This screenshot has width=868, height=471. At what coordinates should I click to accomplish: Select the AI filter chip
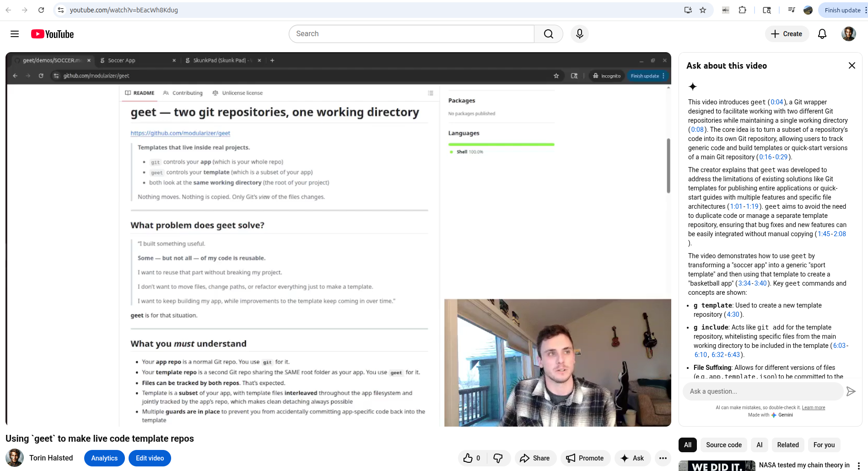(760, 445)
